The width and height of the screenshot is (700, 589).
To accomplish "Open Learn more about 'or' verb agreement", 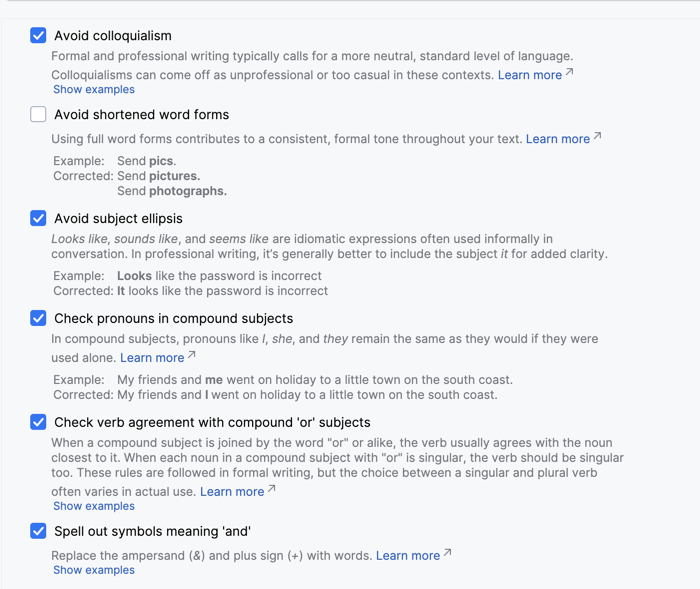I will (x=232, y=492).
